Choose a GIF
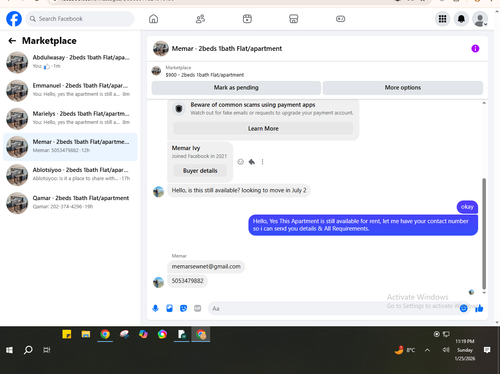The image size is (500, 374). pos(198,308)
